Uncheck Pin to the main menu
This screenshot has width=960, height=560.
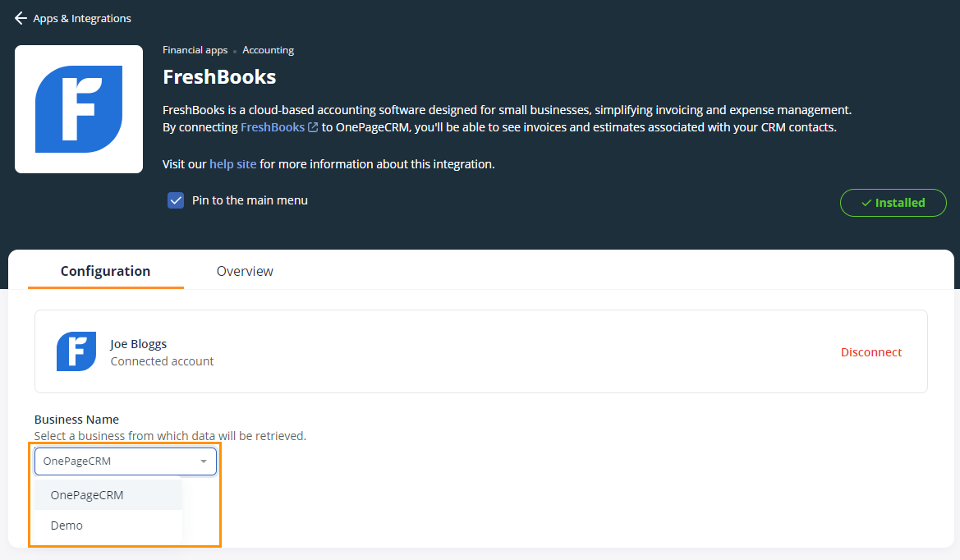[176, 200]
